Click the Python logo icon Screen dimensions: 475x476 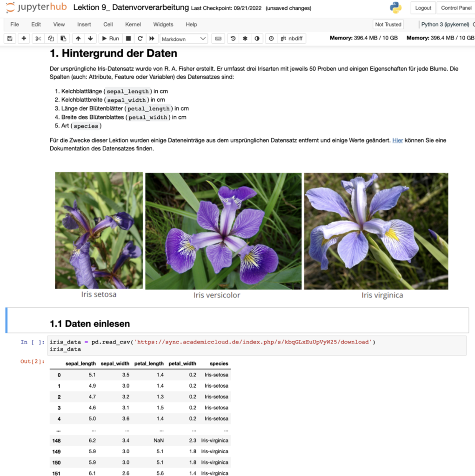(395, 7)
